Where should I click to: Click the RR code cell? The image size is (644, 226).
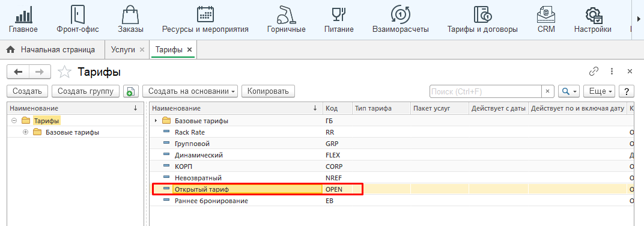tap(338, 132)
